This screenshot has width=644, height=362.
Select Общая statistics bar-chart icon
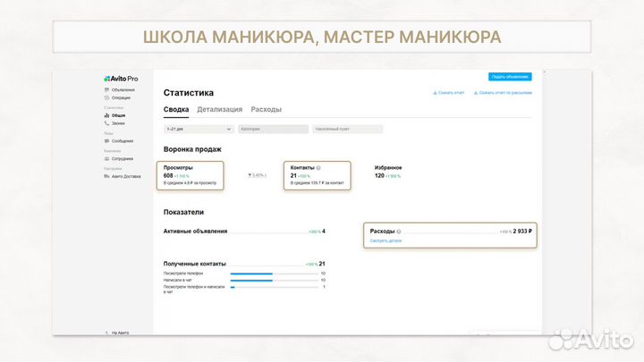[x=106, y=115]
